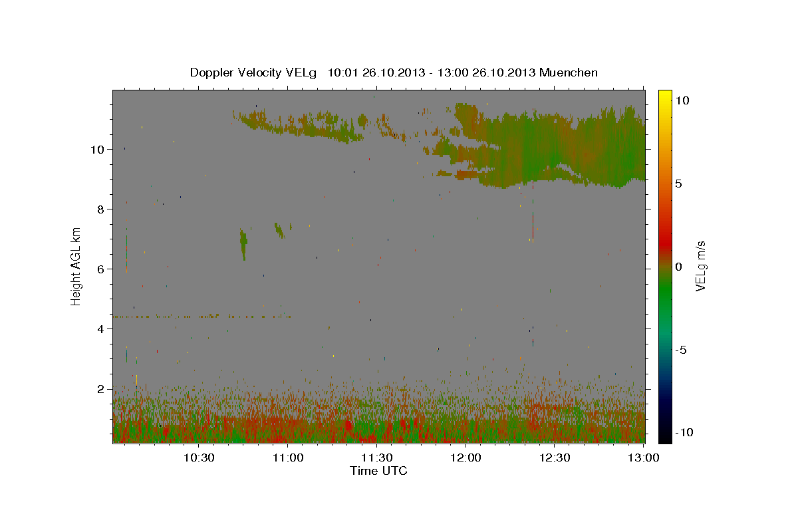Click the 10:30 time tick label
The width and height of the screenshot is (798, 532).
(x=199, y=458)
